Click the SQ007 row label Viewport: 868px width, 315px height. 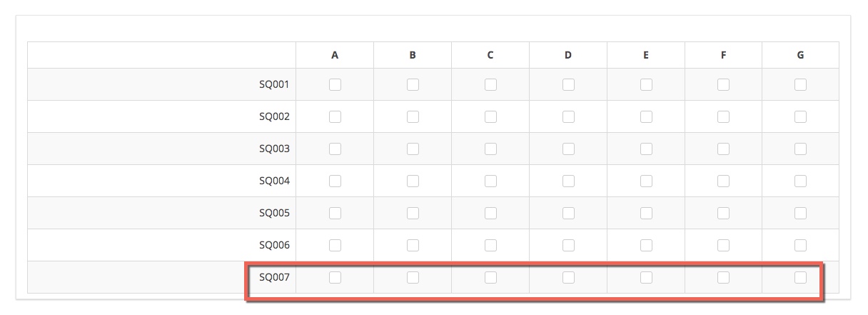tap(274, 277)
